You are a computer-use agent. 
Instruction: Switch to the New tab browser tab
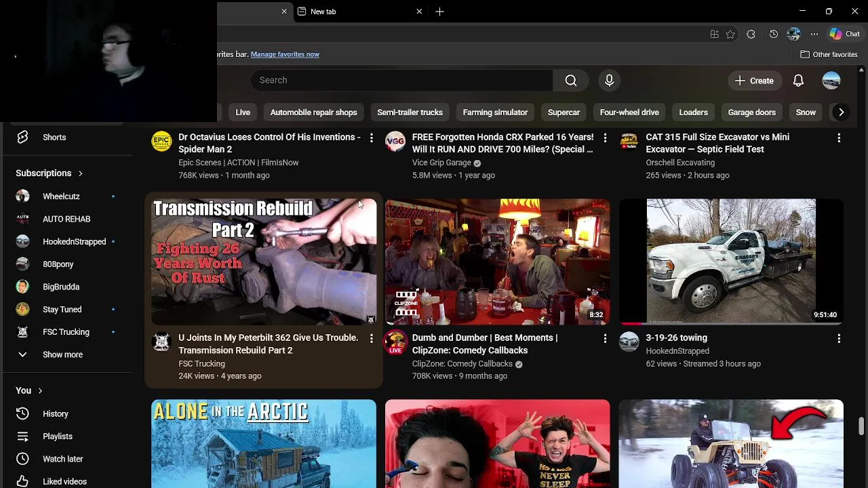click(360, 12)
